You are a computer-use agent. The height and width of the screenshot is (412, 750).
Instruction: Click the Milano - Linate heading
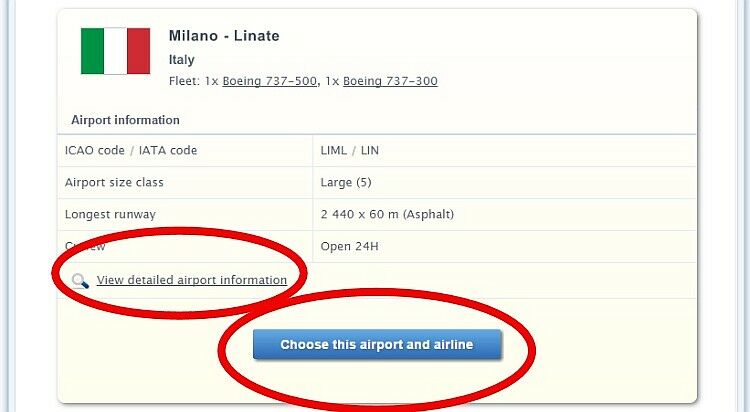click(224, 36)
